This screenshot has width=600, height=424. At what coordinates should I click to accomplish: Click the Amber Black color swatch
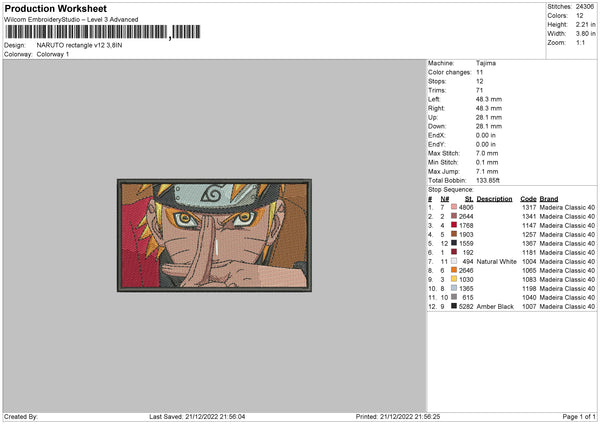coord(454,306)
